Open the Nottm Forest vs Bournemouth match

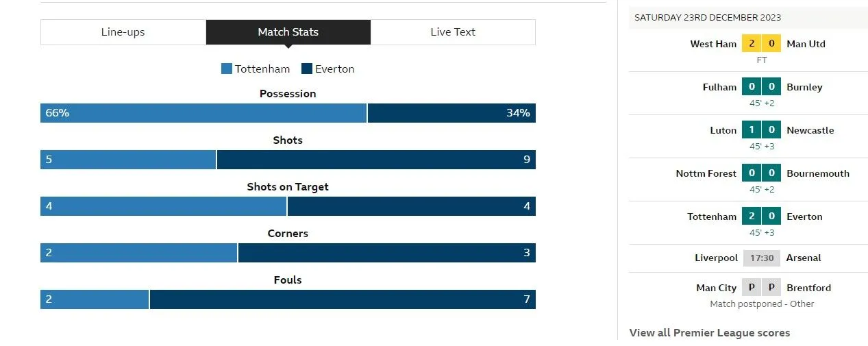tap(761, 173)
